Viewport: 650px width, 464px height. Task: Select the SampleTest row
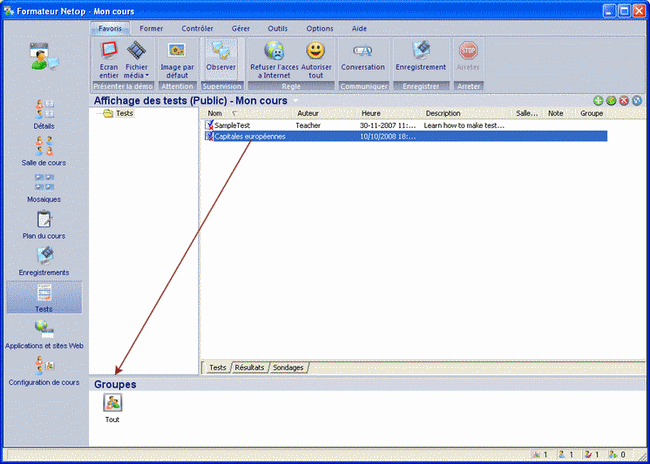(406, 125)
